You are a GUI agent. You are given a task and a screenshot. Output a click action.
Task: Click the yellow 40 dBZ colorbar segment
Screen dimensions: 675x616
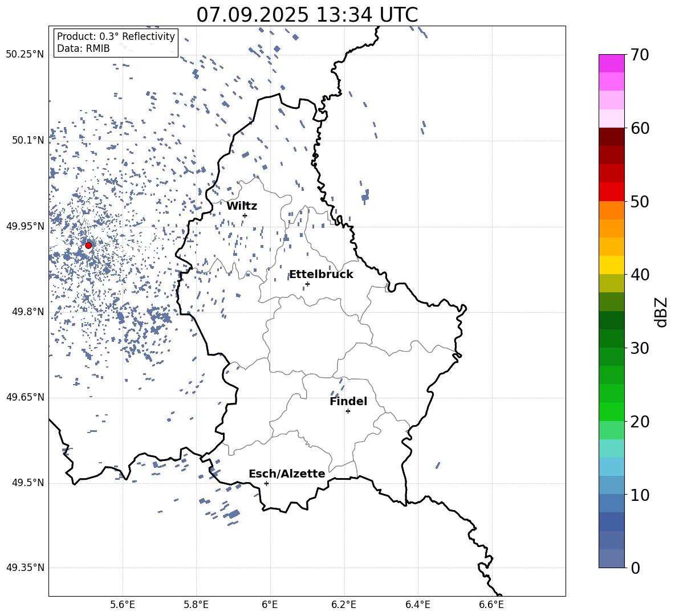(x=611, y=265)
